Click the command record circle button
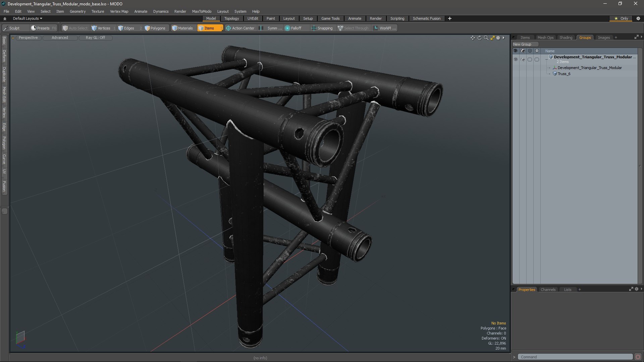Viewport: 644px width, 362px height. pos(638,357)
